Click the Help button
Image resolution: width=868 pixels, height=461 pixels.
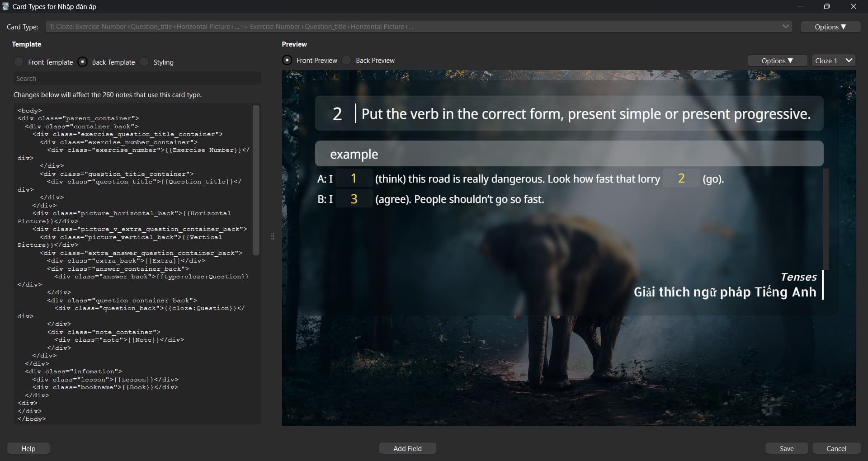(28, 448)
